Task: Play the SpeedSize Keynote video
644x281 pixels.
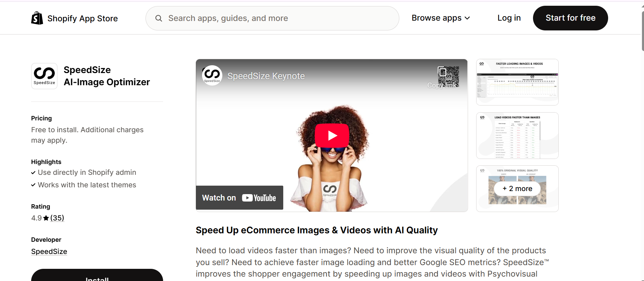Action: pos(332,136)
